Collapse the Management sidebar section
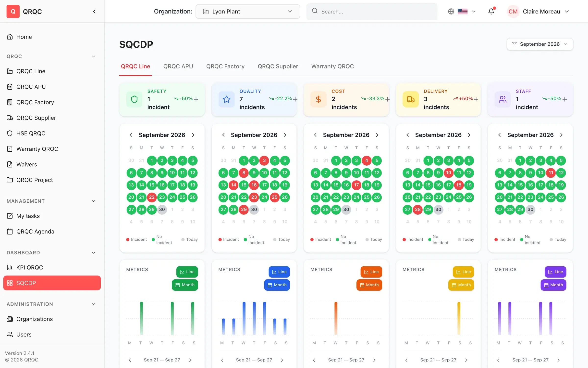This screenshot has width=588, height=368. [93, 201]
